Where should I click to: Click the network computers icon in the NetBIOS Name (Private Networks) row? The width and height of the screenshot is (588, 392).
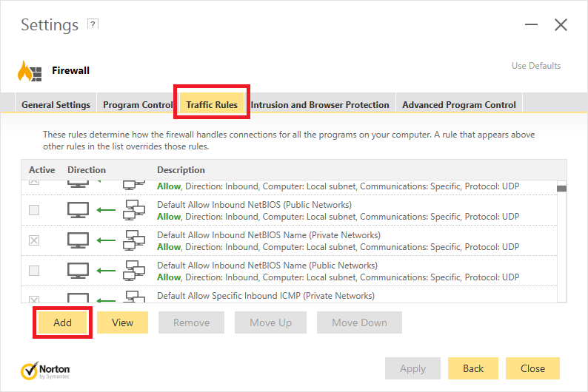click(134, 240)
